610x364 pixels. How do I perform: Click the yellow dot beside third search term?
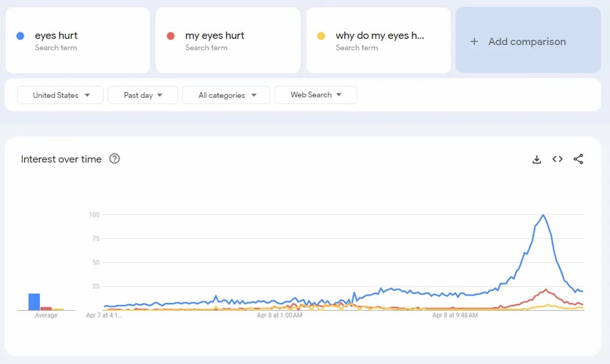click(x=322, y=36)
